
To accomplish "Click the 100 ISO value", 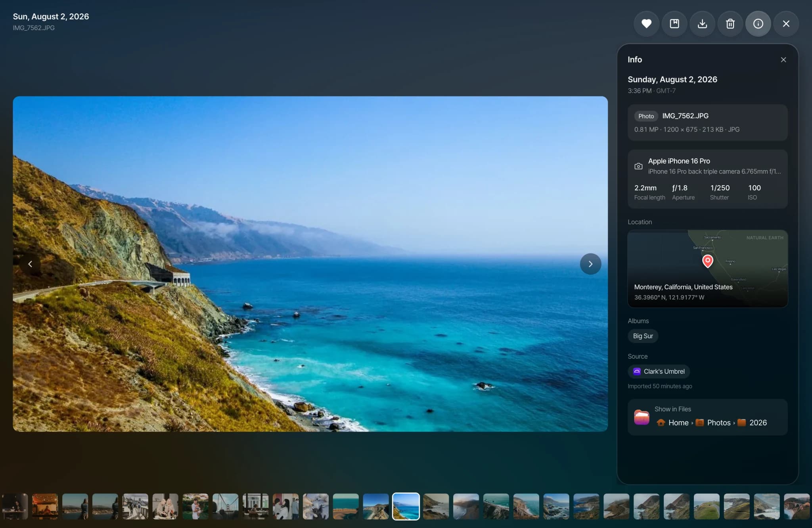I will [x=754, y=188].
